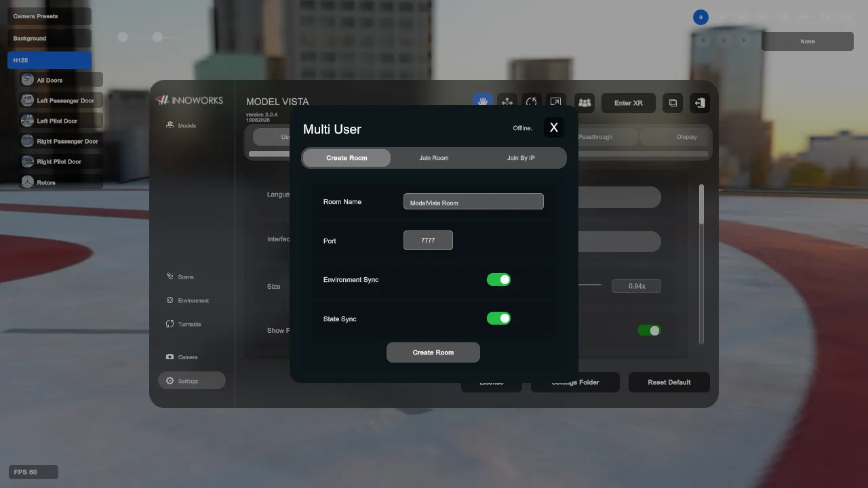868x488 pixels.
Task: Click the All Doors thumbnail icon
Action: [x=28, y=80]
